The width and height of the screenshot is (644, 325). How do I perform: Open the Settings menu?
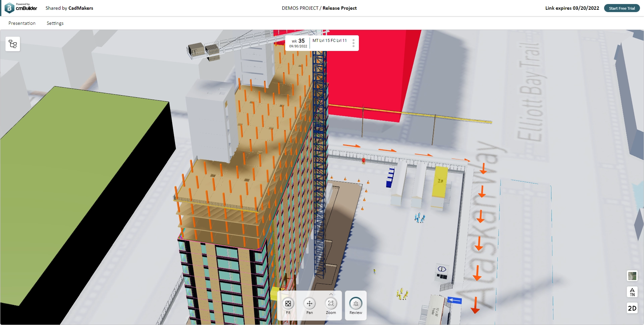coord(55,23)
